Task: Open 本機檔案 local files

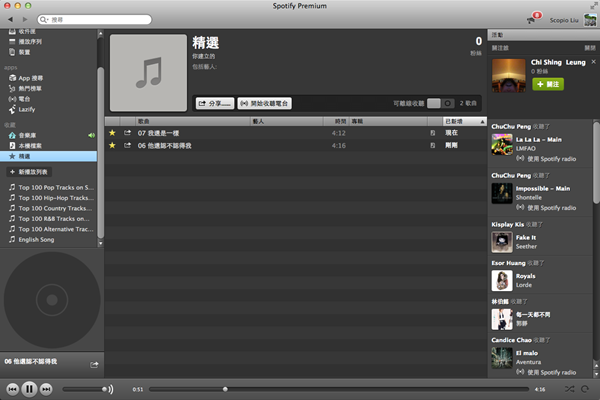Action: [30, 145]
